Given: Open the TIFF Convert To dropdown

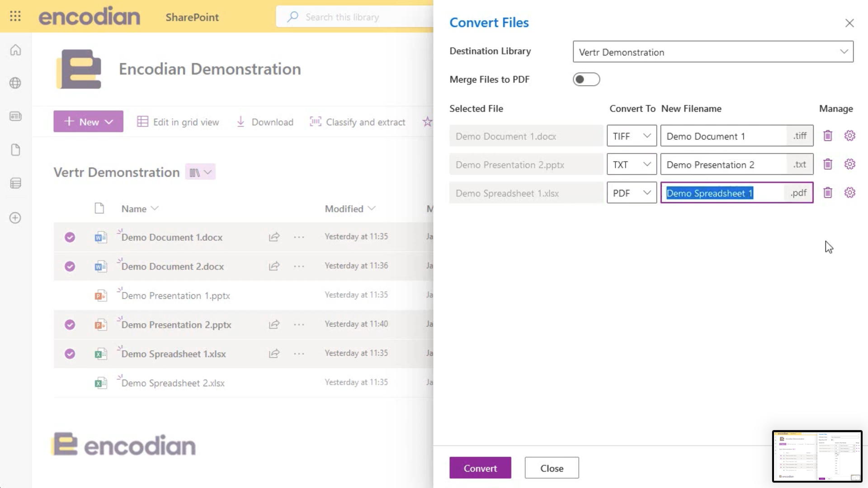Looking at the screenshot, I should pyautogui.click(x=632, y=136).
